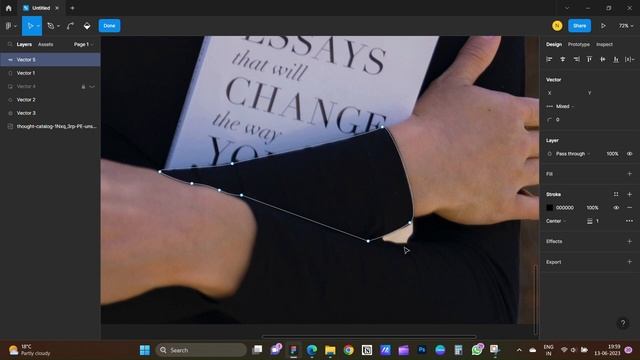Click the taskbar Search box
The image size is (640, 360).
(x=201, y=350)
